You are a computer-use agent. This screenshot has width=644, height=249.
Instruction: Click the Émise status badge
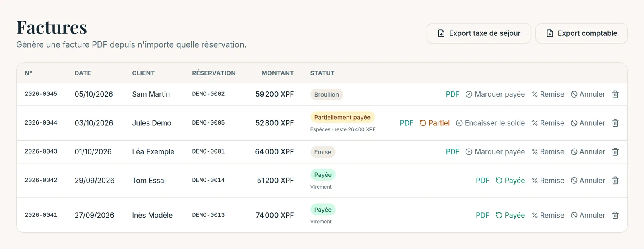pyautogui.click(x=323, y=152)
